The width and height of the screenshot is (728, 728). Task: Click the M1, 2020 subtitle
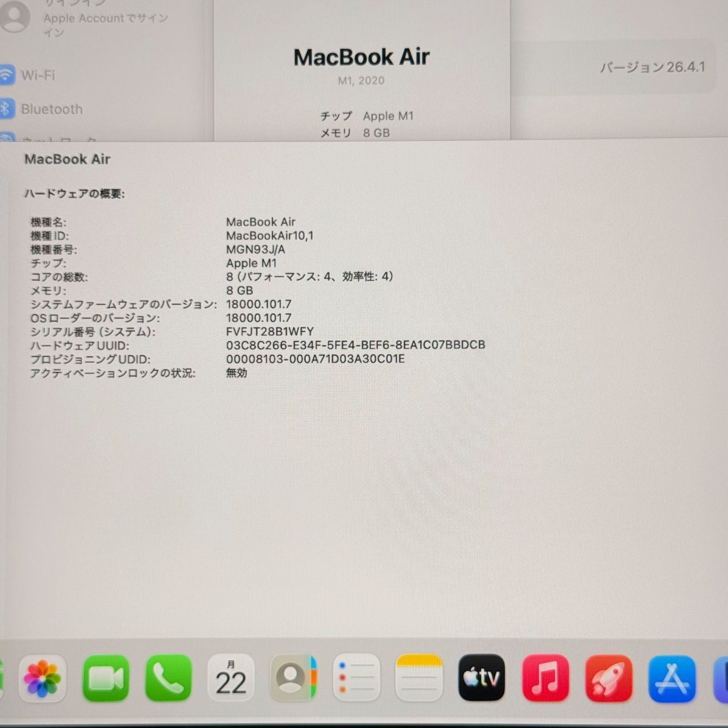click(x=361, y=81)
